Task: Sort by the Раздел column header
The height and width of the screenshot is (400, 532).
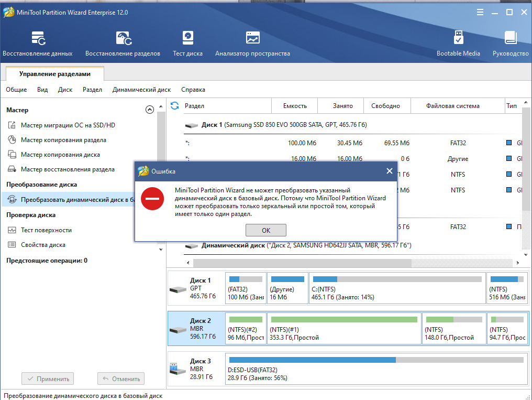Action: tap(227, 105)
